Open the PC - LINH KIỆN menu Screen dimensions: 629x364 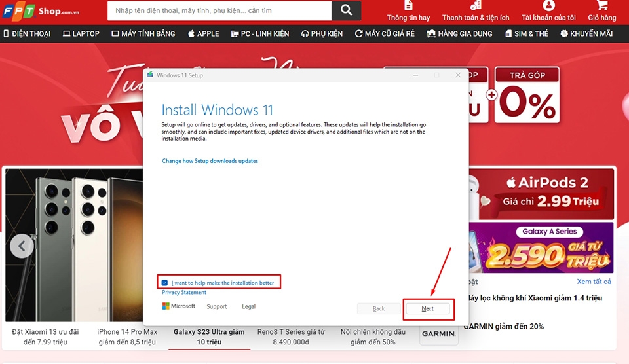pyautogui.click(x=260, y=33)
